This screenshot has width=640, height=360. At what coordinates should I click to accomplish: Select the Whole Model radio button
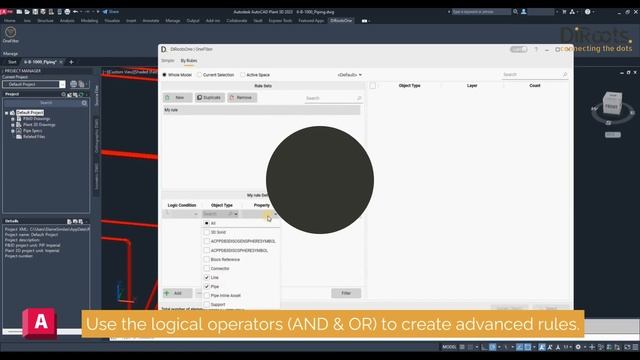164,75
